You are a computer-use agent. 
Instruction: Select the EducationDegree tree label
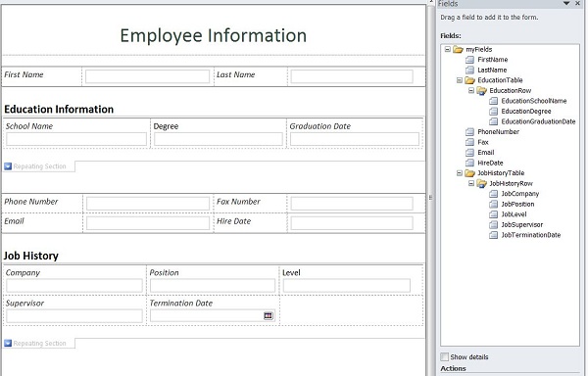[526, 112]
